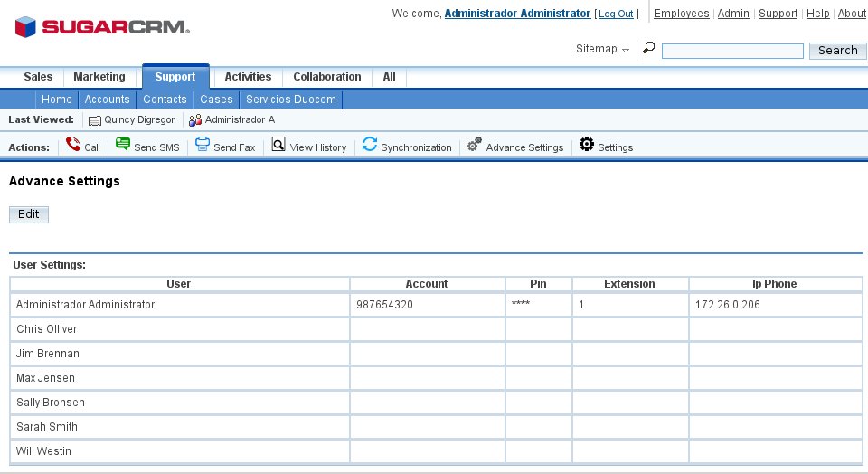The height and width of the screenshot is (474, 868).
Task: Click the red Call phone icon
Action: [73, 146]
